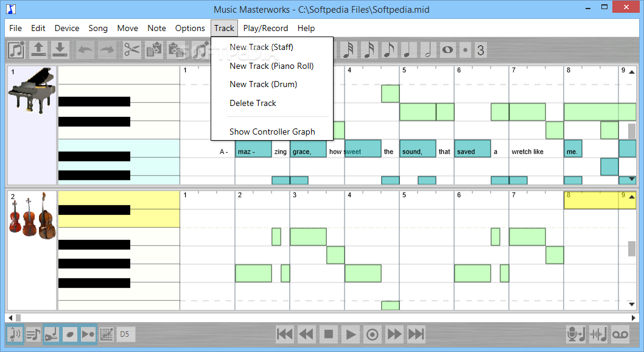Click the stop playback button
644x352 pixels.
(x=329, y=334)
